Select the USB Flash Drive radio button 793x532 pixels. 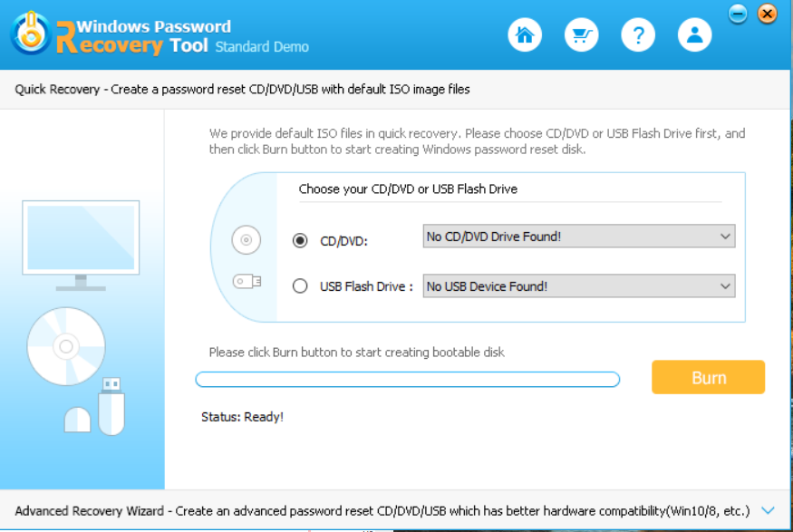pyautogui.click(x=300, y=286)
